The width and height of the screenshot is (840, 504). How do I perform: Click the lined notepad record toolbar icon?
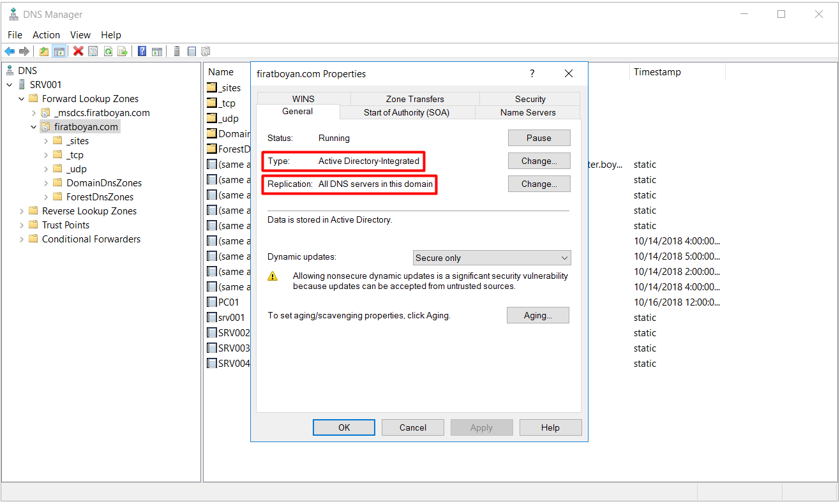(191, 52)
